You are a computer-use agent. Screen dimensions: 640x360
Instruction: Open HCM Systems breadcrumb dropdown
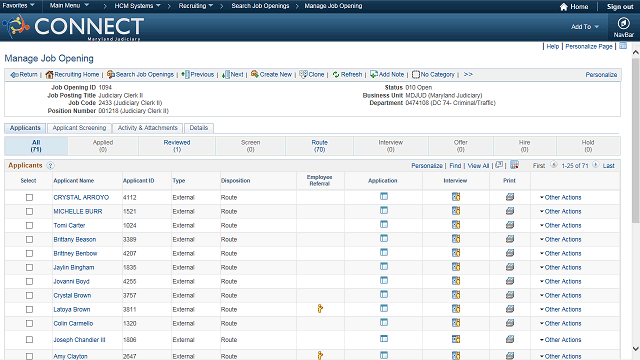pos(137,6)
